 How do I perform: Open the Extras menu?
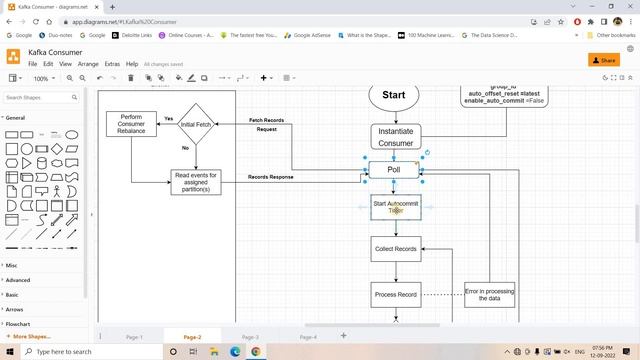(x=112, y=64)
